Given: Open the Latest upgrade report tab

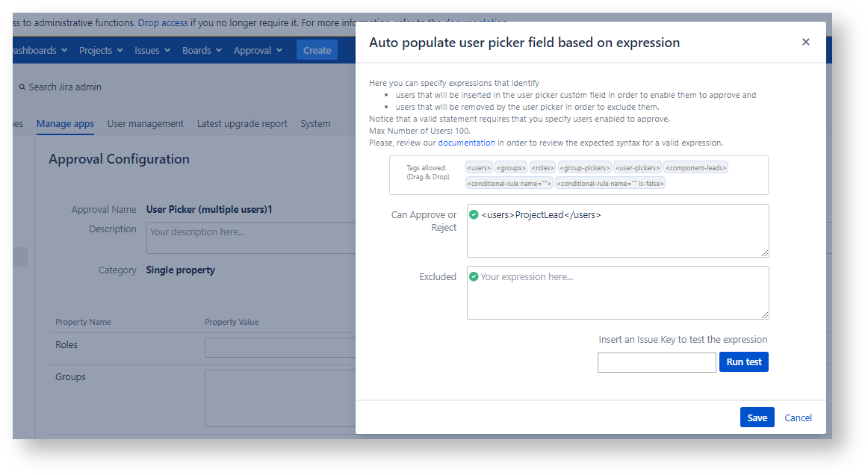Looking at the screenshot, I should [x=242, y=124].
